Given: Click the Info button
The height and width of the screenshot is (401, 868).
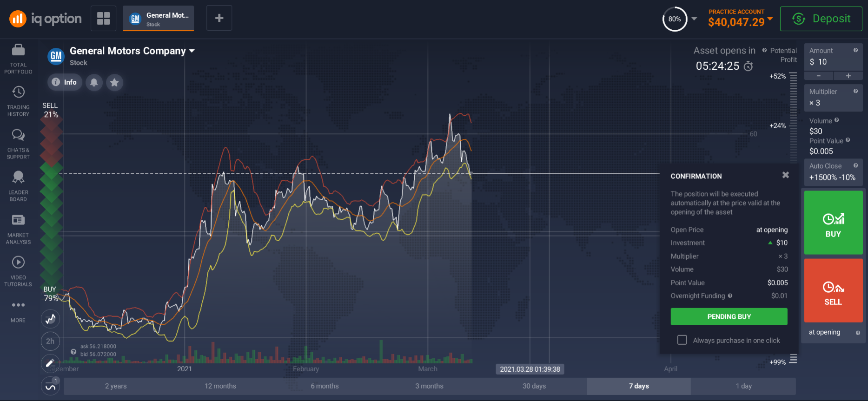Looking at the screenshot, I should point(65,82).
